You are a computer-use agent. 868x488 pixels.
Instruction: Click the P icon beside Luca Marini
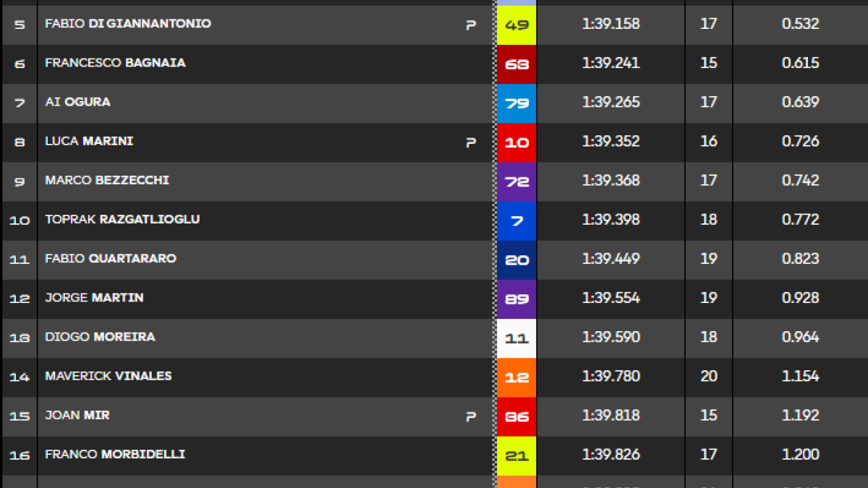coord(471,142)
